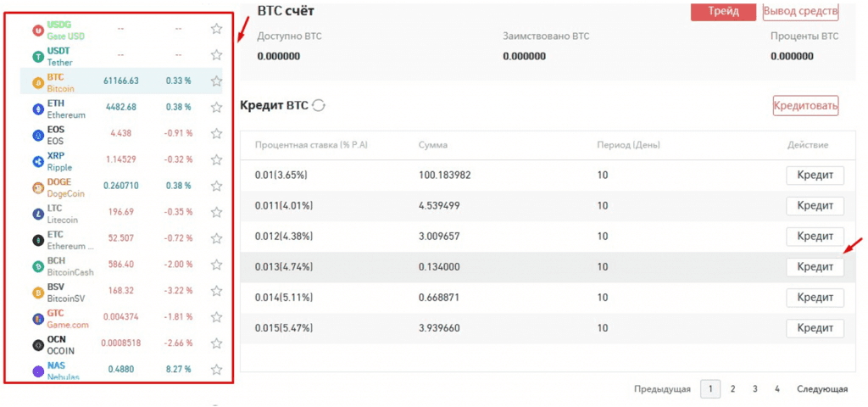Go to the Предыдущая page
Screen dimensions: 868x407
click(x=662, y=389)
